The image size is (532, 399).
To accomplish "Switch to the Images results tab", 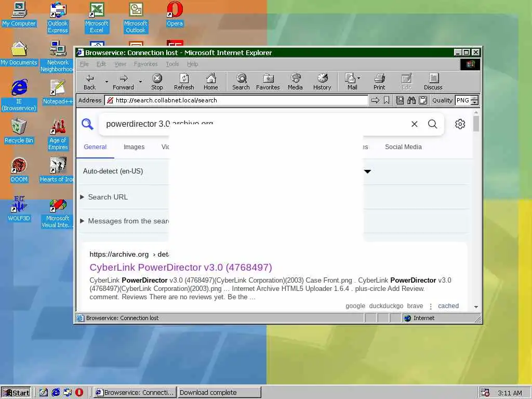I will click(x=134, y=147).
